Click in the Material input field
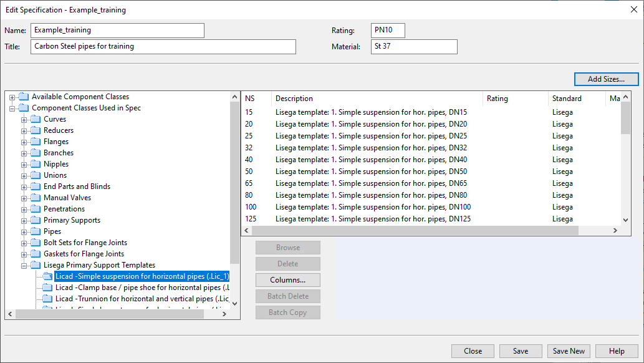644x363 pixels. [413, 47]
